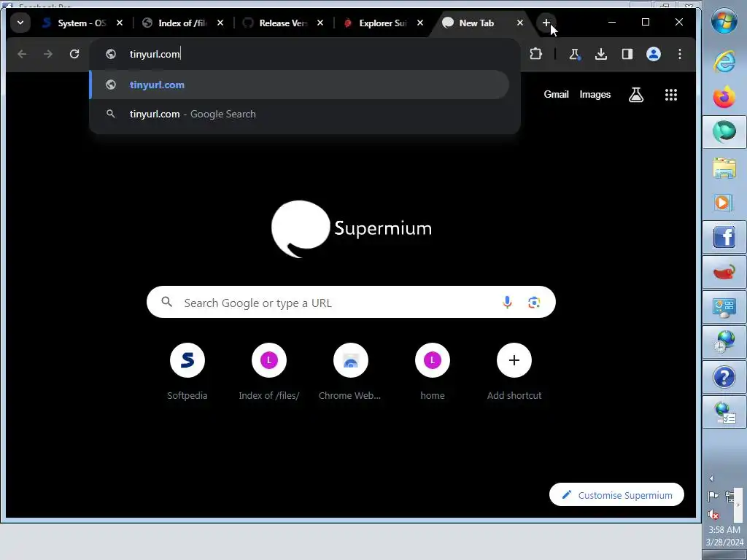Open the Windows Start orb

(x=724, y=21)
